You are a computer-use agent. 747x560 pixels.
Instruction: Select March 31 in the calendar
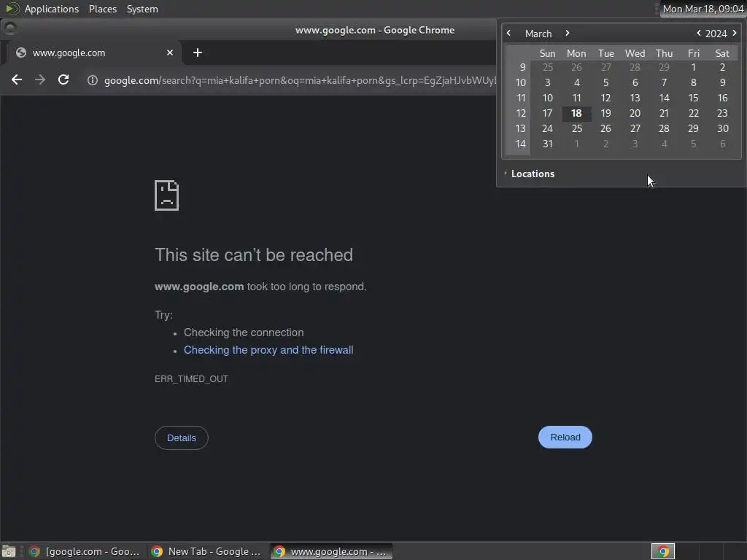coord(547,144)
